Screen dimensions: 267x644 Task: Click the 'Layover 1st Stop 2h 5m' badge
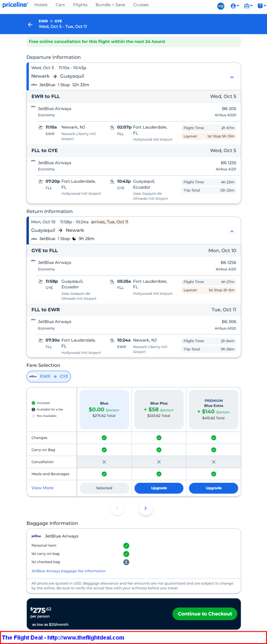(209, 290)
